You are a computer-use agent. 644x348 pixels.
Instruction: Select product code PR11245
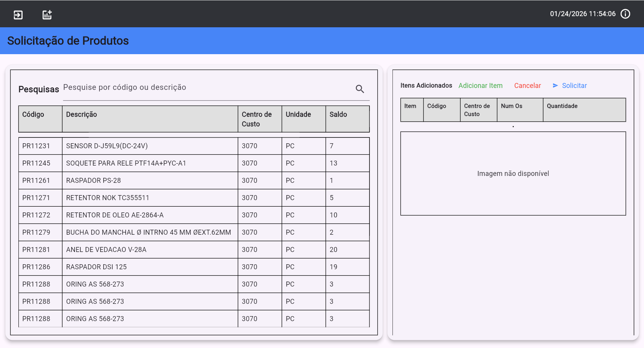point(36,163)
